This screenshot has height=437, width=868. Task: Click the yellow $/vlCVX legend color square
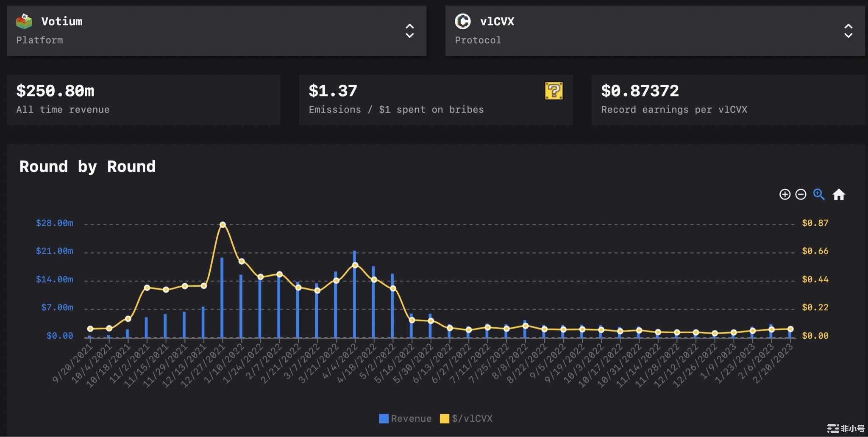[444, 418]
